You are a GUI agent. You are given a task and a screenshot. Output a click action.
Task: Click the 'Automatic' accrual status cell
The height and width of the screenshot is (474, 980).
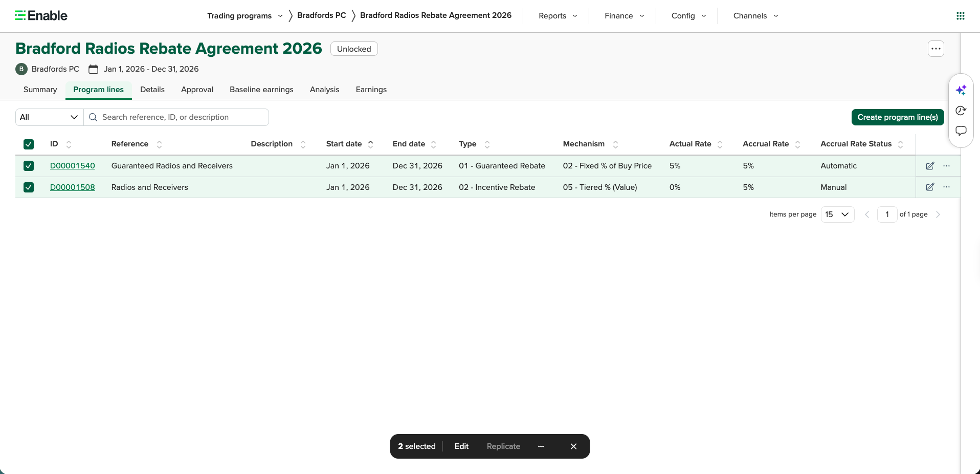[x=838, y=166]
